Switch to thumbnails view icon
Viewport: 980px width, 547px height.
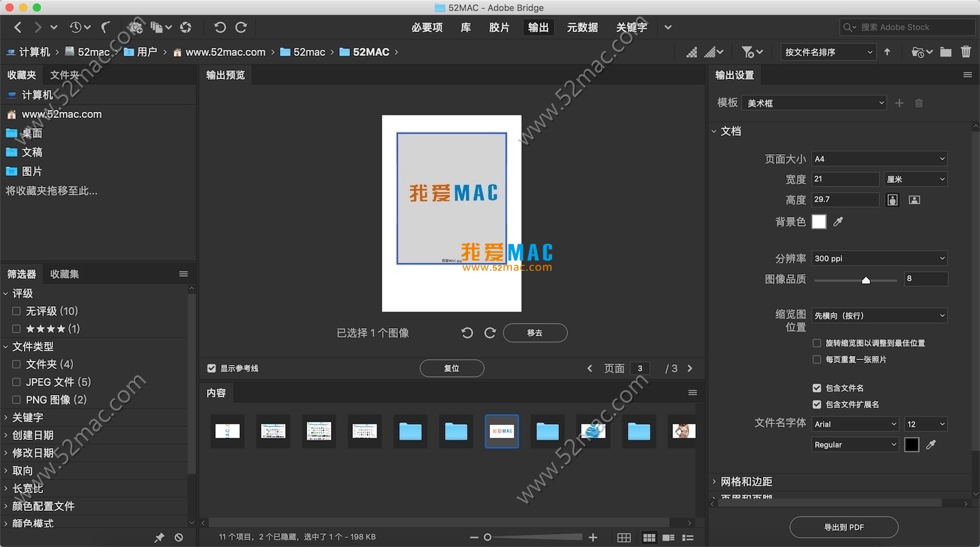[x=649, y=537]
